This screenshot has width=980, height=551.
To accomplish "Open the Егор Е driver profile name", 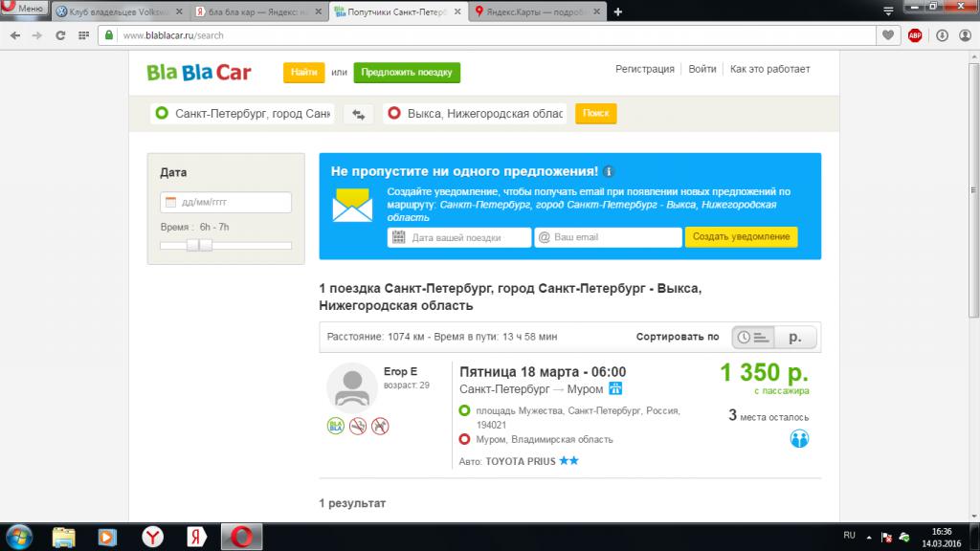I will 400,371.
